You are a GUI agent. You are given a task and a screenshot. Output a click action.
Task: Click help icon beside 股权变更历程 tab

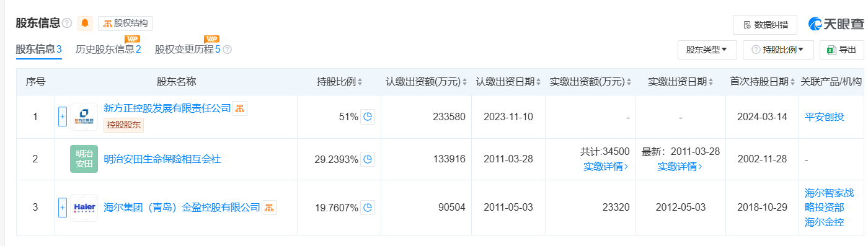(x=227, y=50)
